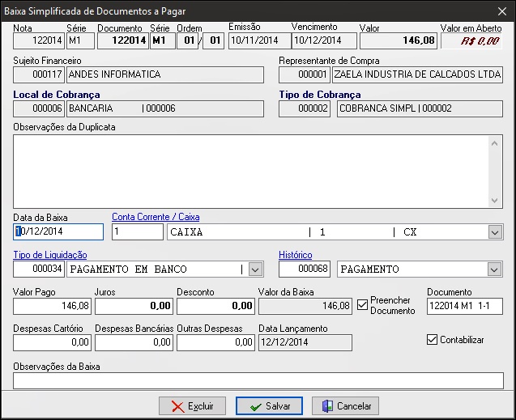The width and height of the screenshot is (516, 420).
Task: Click the Local de Cobrança code 000006
Action: 39,108
